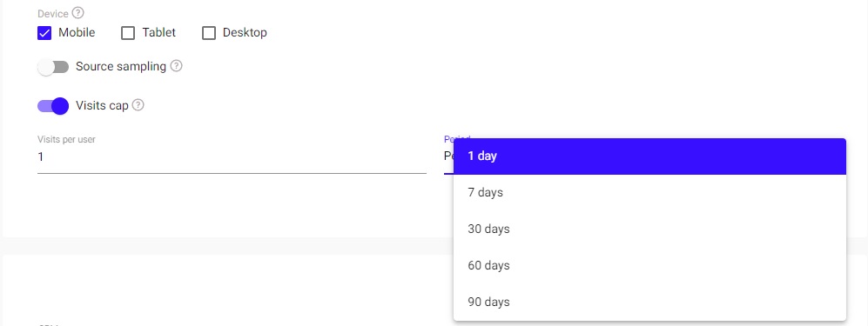
Task: Turn on the Source sampling switch
Action: 53,67
